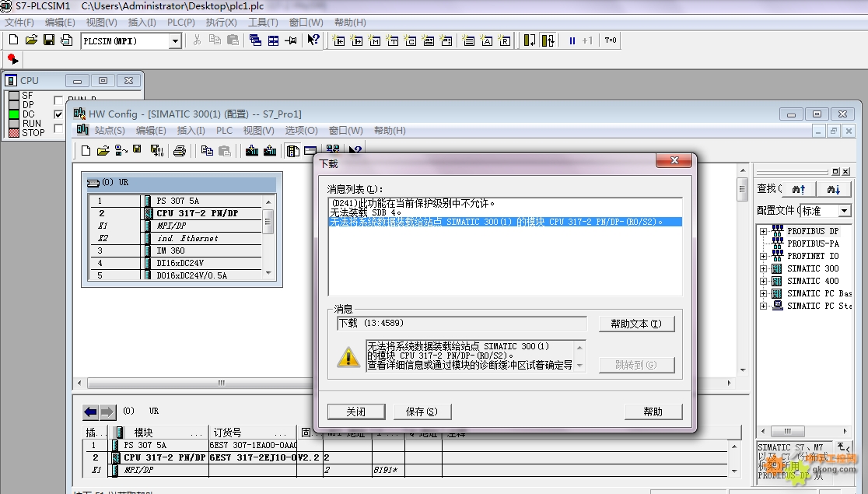The height and width of the screenshot is (494, 868).
Task: Select the PROFIBUS-PA catalog entry
Action: (x=813, y=243)
